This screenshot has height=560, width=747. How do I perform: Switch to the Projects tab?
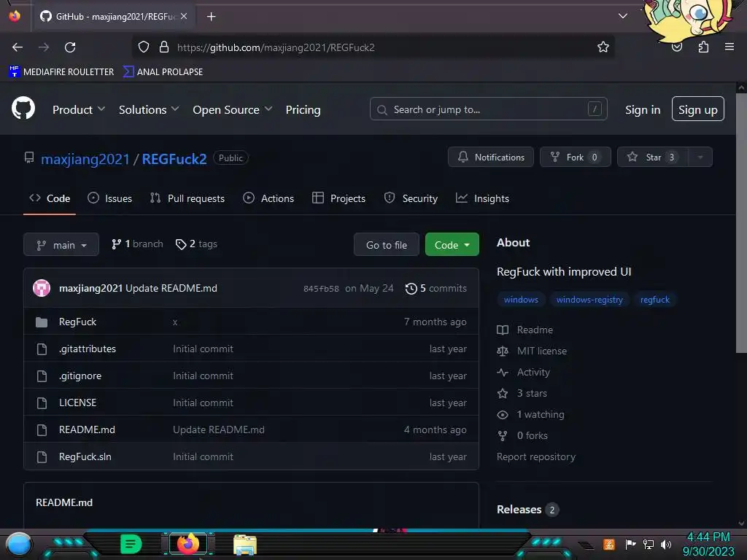pos(338,198)
